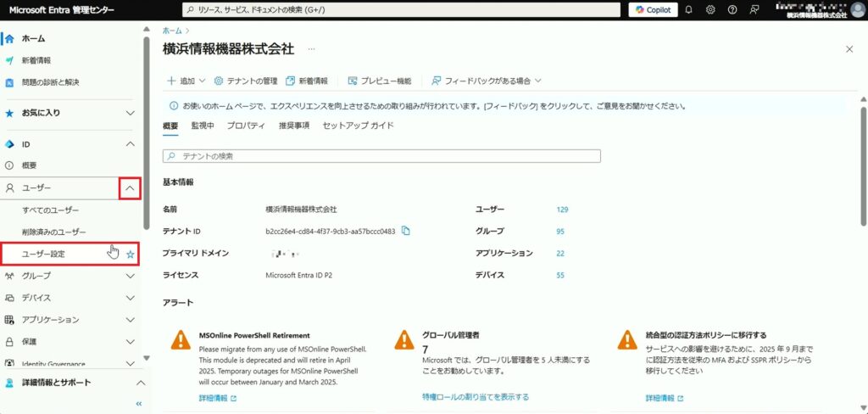Viewport: 868px width, 414px height.
Task: Click the info icon in the notice banner
Action: pyautogui.click(x=173, y=105)
